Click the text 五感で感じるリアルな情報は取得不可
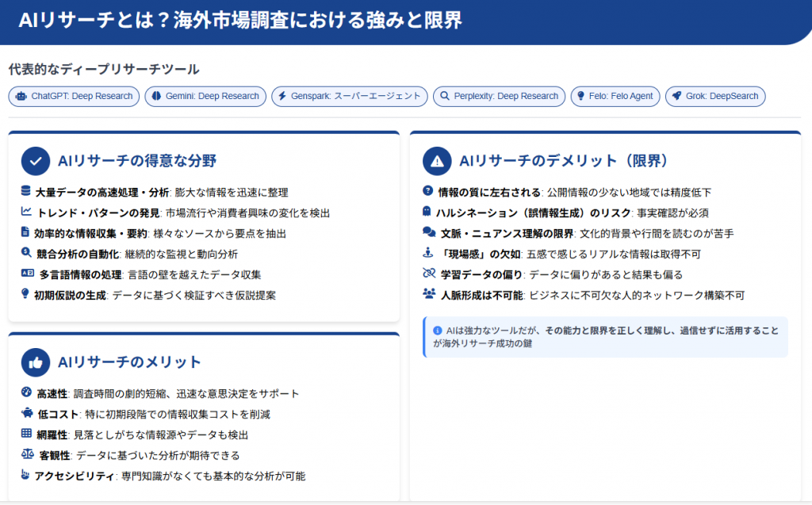Viewport: 812px width, 505px height. (614, 254)
